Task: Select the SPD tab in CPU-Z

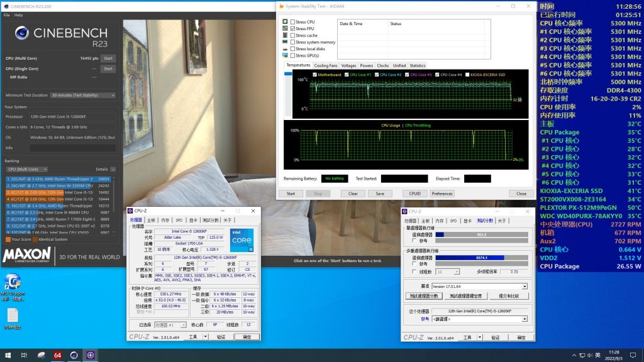Action: (x=179, y=220)
